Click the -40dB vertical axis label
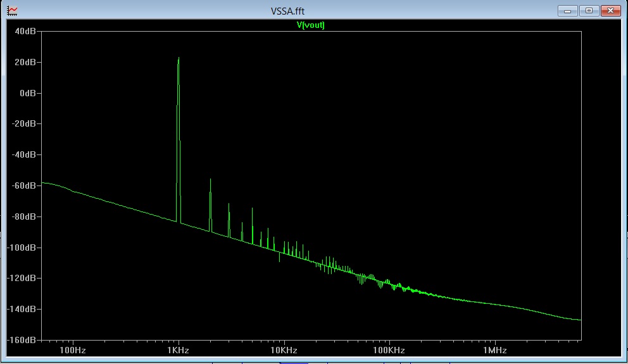Screen dimensions: 628x364 click(23, 154)
